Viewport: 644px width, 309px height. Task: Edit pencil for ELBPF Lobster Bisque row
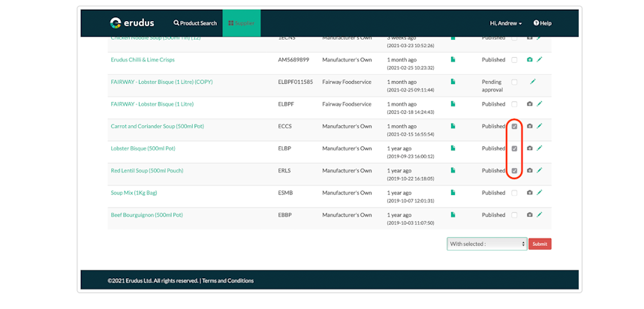coord(539,104)
